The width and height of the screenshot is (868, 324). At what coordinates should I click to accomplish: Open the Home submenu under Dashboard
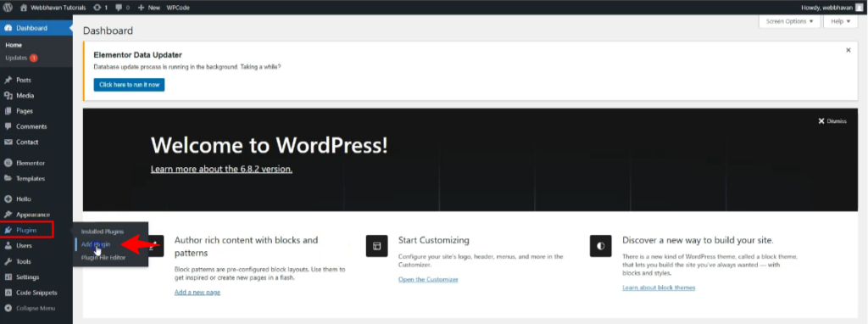[14, 45]
